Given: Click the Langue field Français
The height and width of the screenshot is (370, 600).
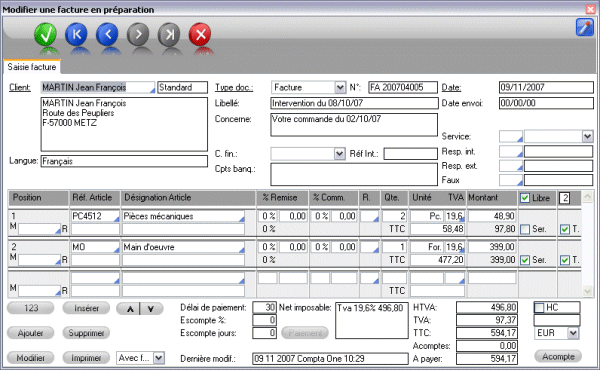Looking at the screenshot, I should tap(124, 161).
